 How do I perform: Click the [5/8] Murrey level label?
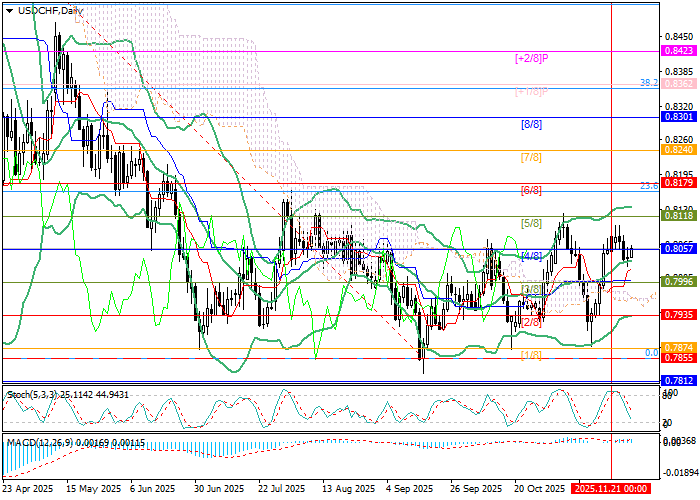[x=531, y=222]
